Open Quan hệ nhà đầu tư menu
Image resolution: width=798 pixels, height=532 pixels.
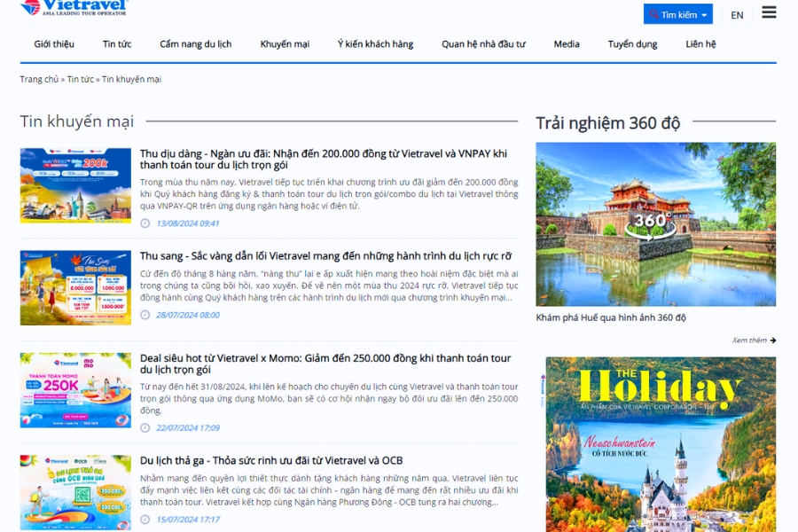[x=483, y=44]
